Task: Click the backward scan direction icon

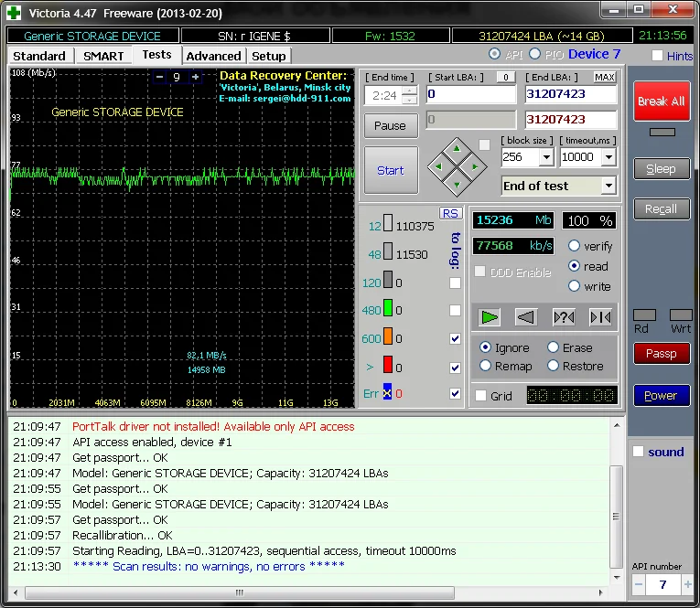Action: (525, 317)
